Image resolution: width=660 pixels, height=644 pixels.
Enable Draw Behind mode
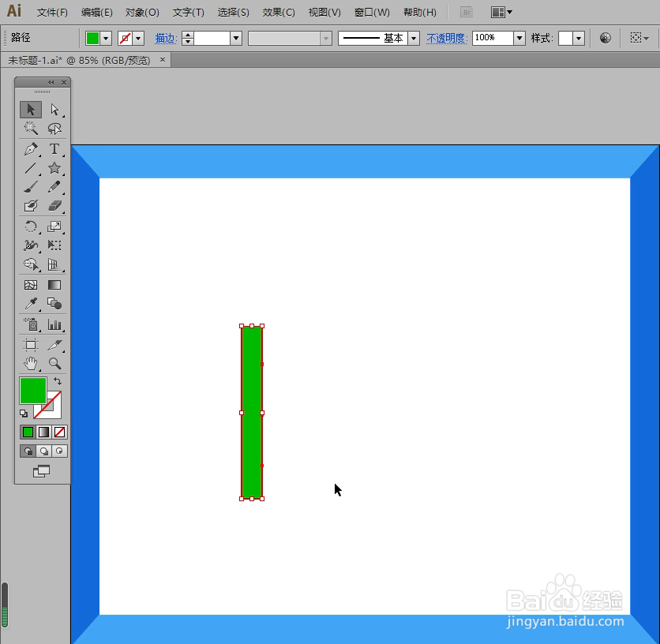(43, 451)
